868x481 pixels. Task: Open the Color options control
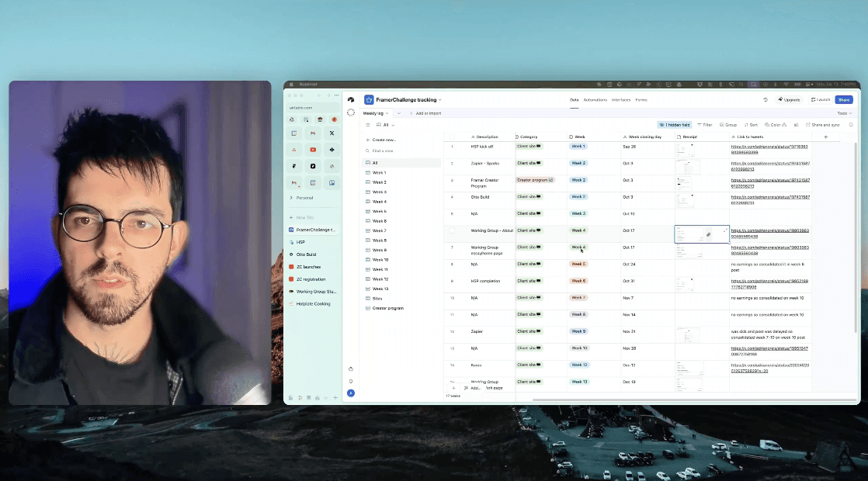coord(776,125)
